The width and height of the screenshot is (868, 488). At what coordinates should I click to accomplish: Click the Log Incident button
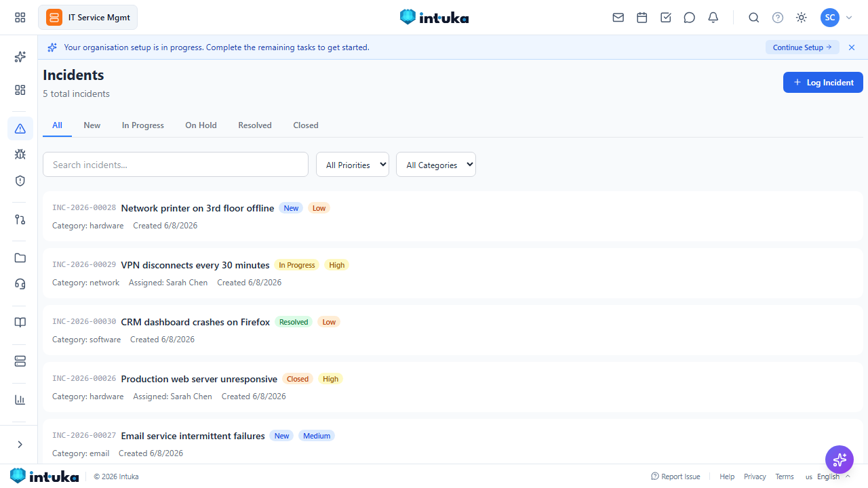point(823,83)
